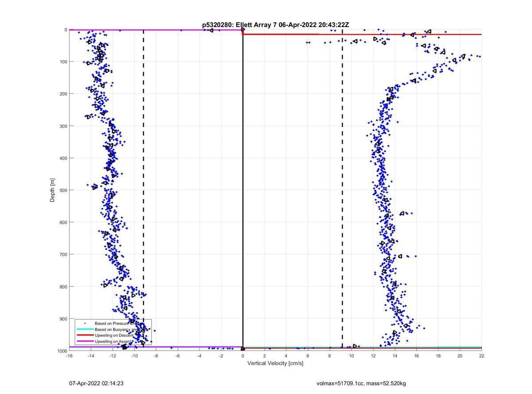Click depth axis tick label '100'
The width and height of the screenshot is (532, 394).
click(x=63, y=62)
